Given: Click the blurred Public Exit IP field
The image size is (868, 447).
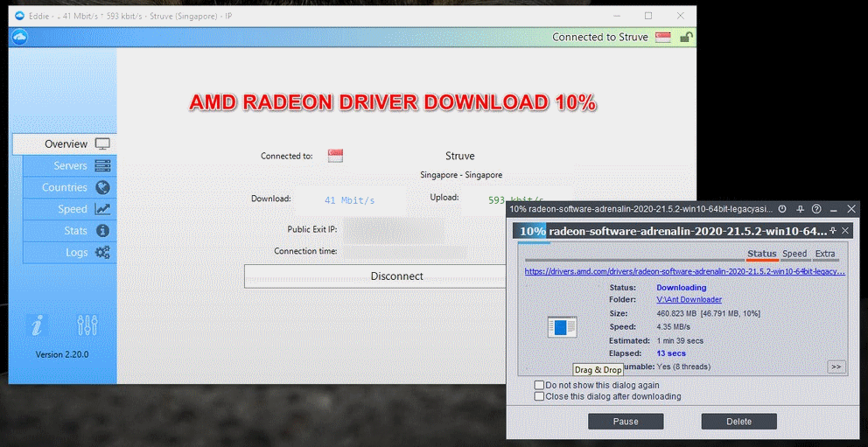Looking at the screenshot, I should click(x=394, y=229).
